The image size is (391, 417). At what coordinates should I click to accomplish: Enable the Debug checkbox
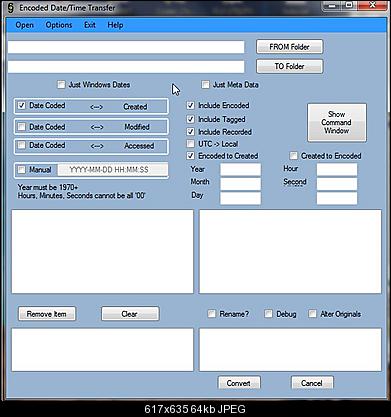coord(268,314)
